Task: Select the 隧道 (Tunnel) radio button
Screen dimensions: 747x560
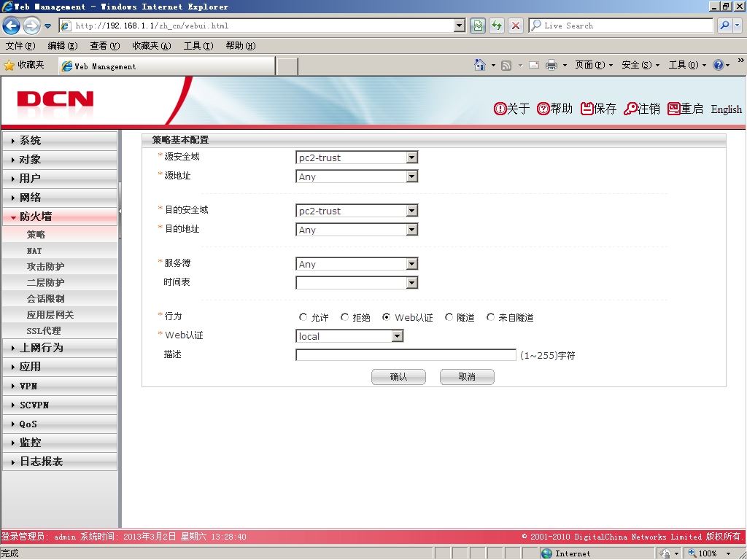Action: (x=449, y=317)
